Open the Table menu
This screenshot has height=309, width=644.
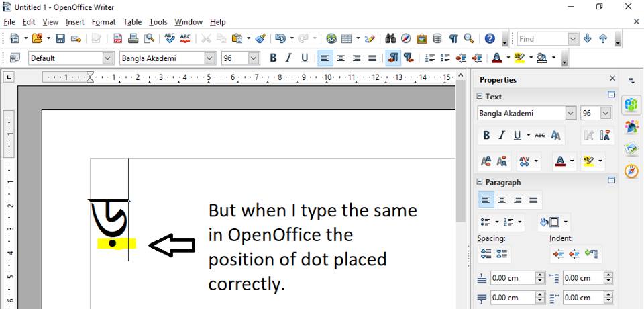132,21
